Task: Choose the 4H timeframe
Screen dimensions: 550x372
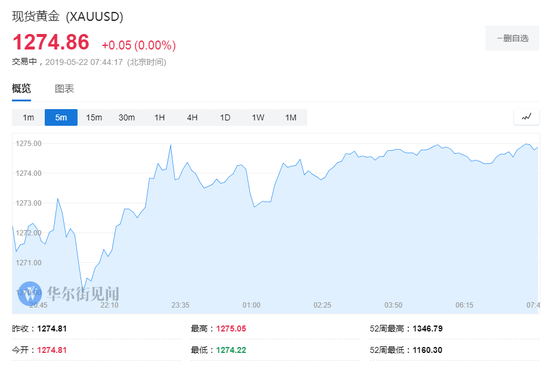Action: click(192, 117)
